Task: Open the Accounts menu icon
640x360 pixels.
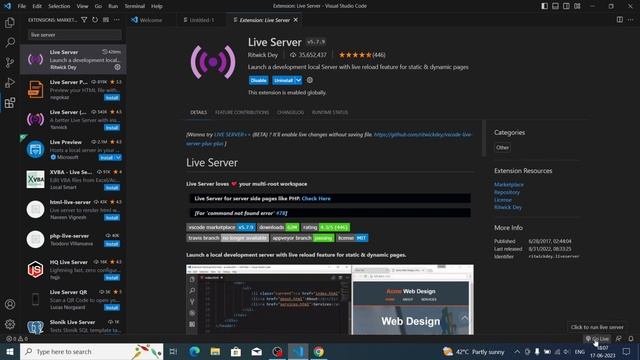Action: coord(10,304)
